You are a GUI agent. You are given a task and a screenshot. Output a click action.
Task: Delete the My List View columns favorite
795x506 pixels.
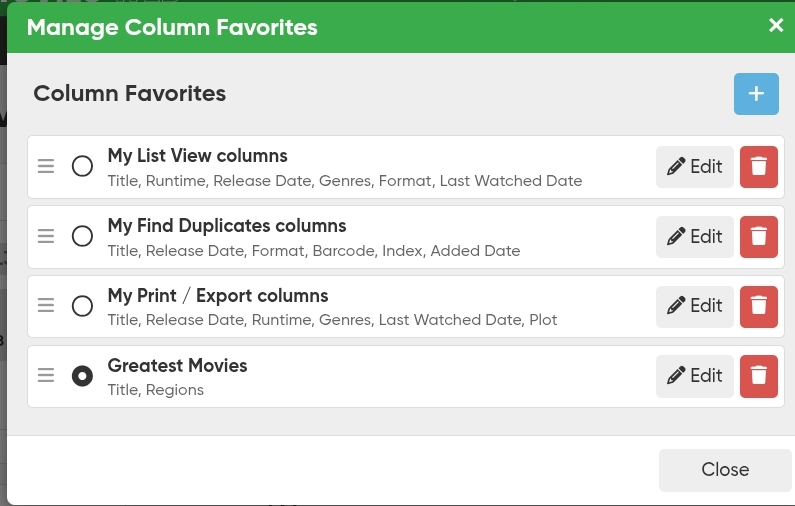tap(758, 167)
